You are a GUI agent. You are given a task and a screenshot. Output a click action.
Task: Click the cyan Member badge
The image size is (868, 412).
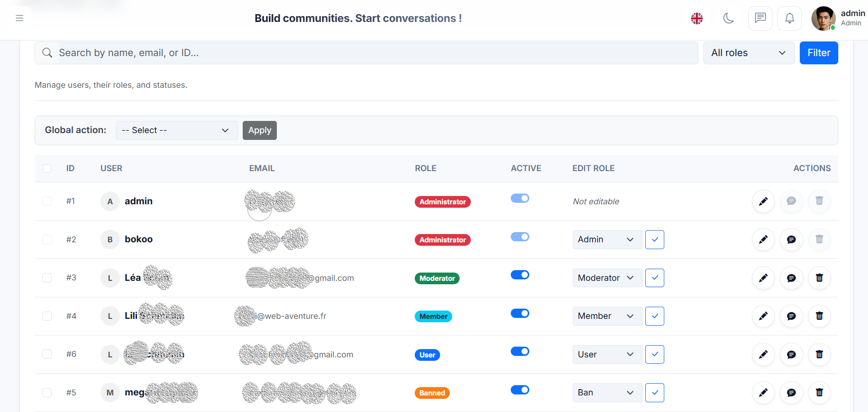click(433, 316)
